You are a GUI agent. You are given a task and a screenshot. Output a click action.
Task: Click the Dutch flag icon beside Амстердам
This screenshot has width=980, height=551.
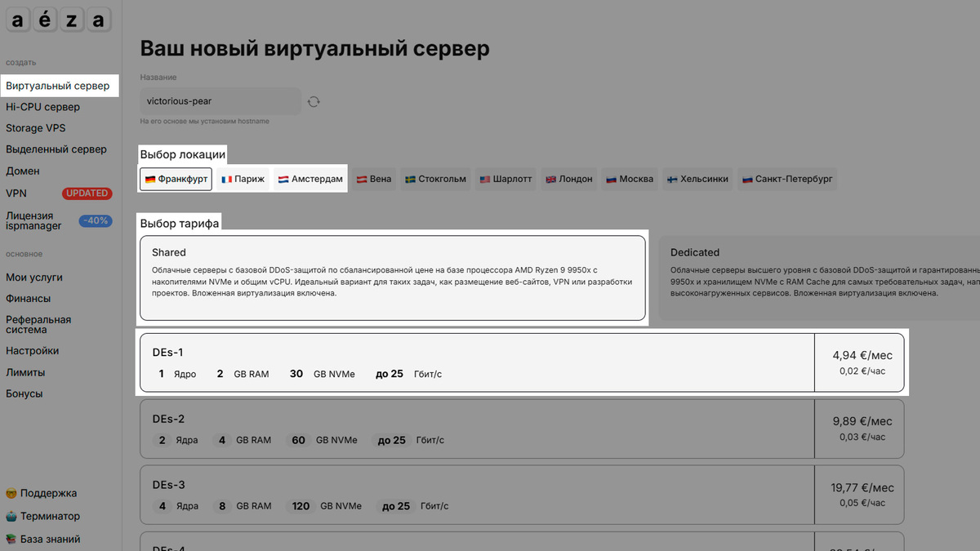283,179
